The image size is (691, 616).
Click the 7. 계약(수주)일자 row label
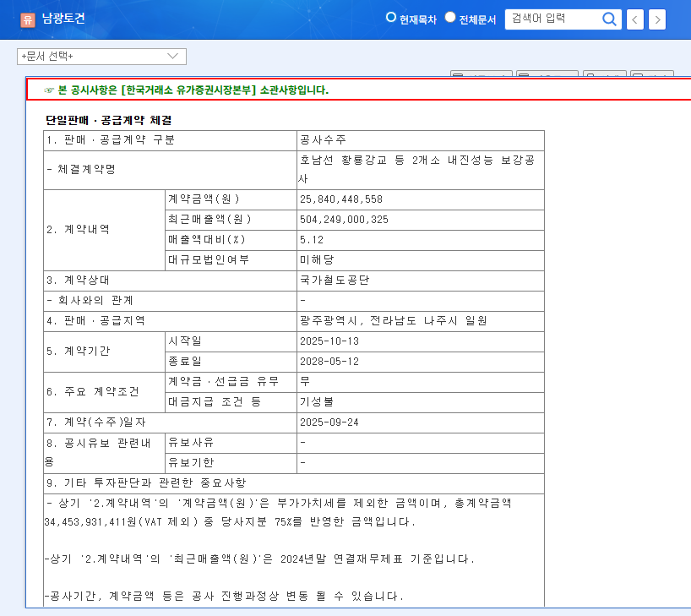point(170,422)
